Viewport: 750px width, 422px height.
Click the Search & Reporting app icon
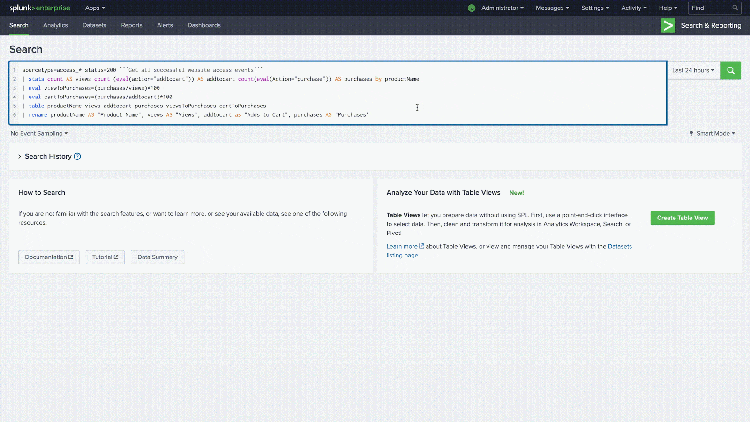click(667, 26)
